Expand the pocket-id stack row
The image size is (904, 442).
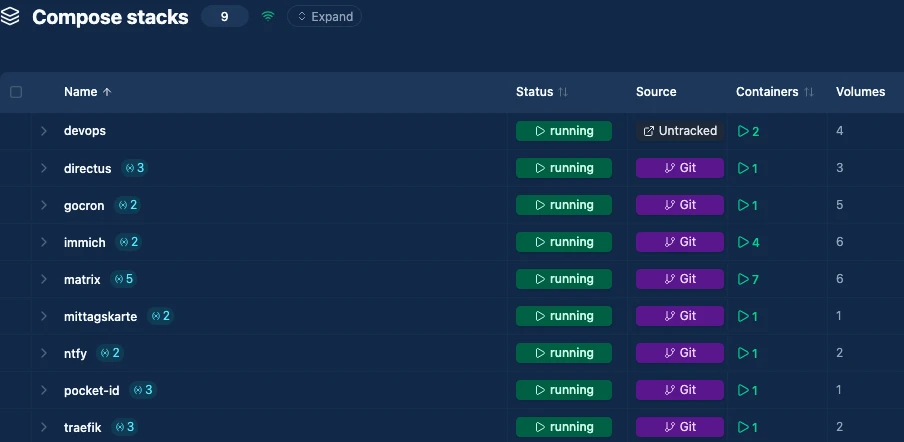click(x=44, y=390)
